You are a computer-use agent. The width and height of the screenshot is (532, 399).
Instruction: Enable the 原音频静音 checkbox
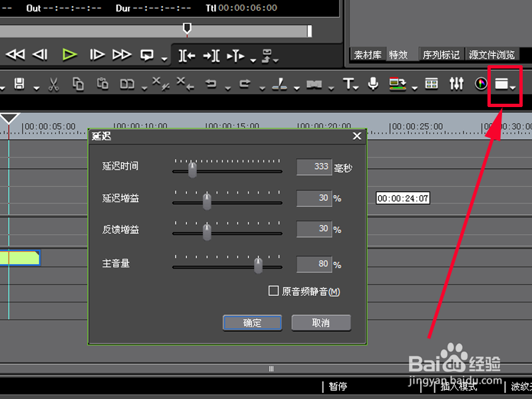[x=273, y=291]
